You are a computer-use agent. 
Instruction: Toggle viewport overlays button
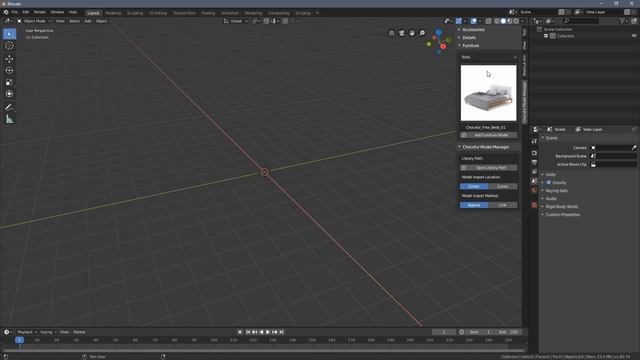point(473,21)
